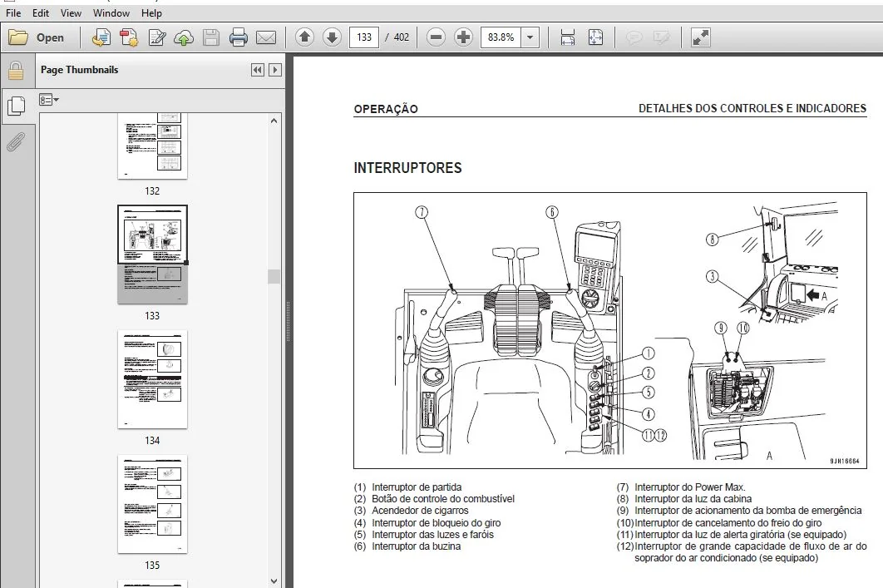Click 'DETALHES DOS CONTROLES E INDICADORES' header
The width and height of the screenshot is (883, 588).
[x=752, y=109]
